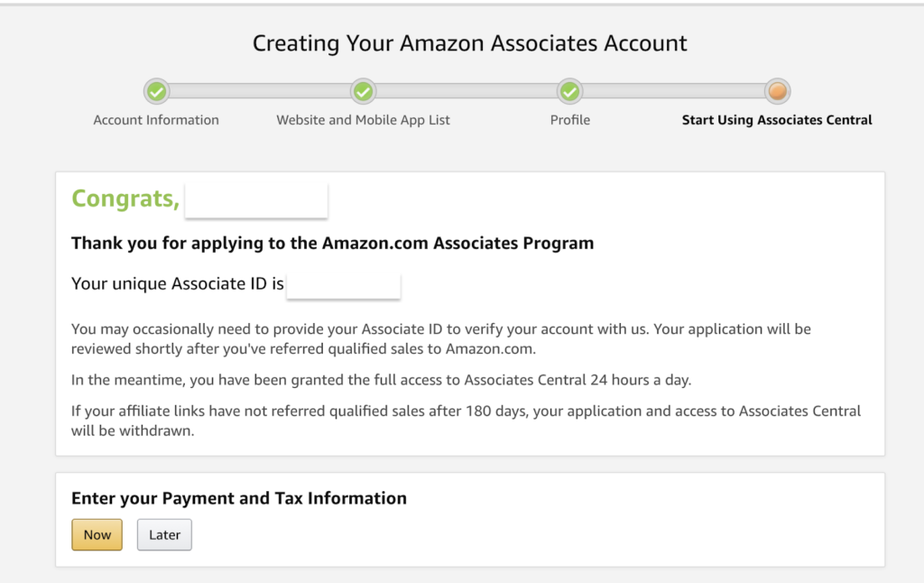Open the Website and Mobile App List step label

(x=363, y=120)
